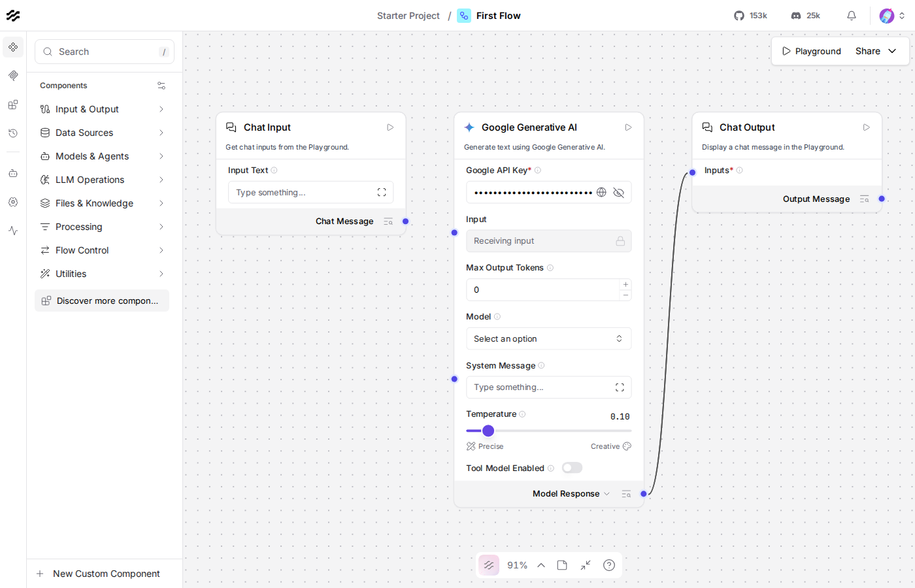Click the First Flow title

coord(499,16)
